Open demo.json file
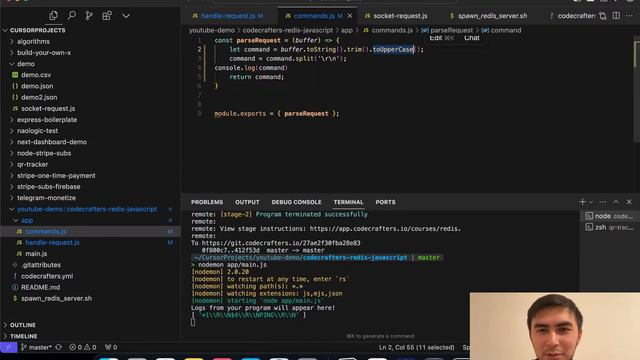 [x=37, y=86]
